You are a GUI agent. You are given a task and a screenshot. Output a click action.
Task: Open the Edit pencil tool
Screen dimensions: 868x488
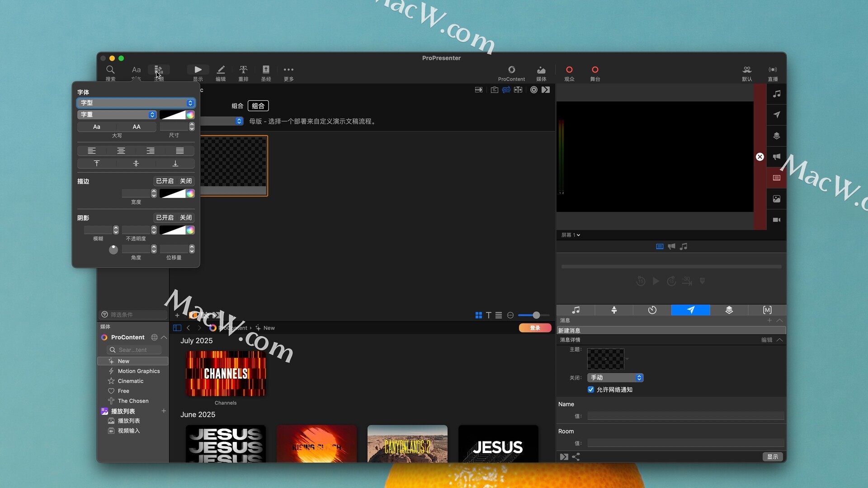click(221, 72)
